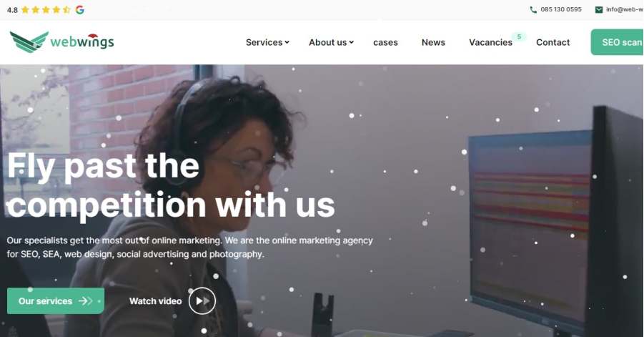Click the info@web-w email address link

pyautogui.click(x=625, y=9)
